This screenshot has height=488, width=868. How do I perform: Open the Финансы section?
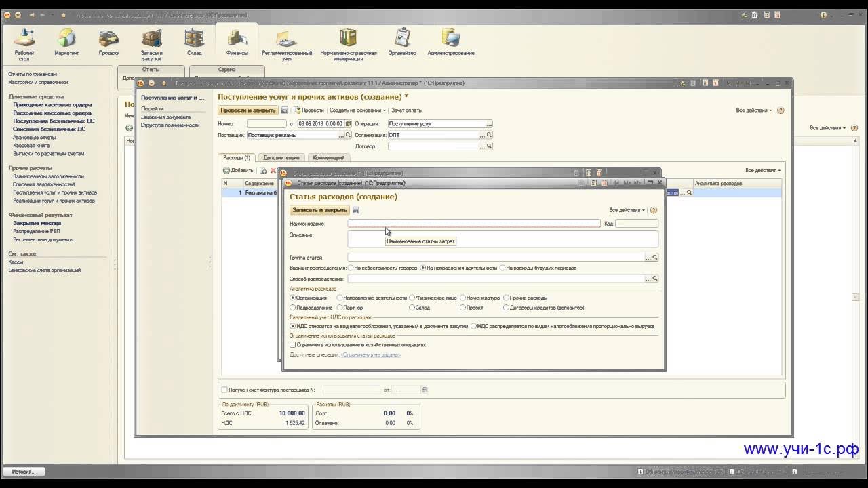coord(237,42)
